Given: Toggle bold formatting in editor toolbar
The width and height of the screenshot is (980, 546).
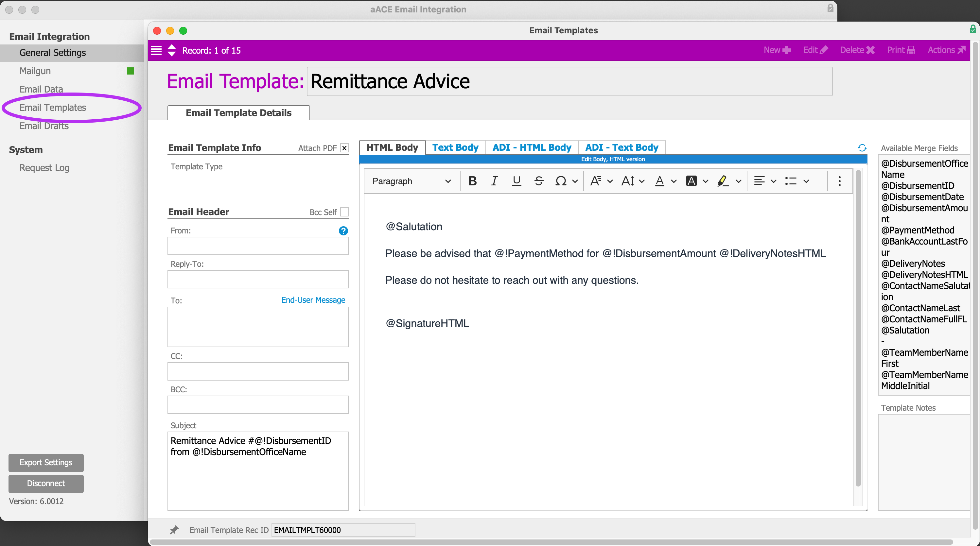Looking at the screenshot, I should 472,181.
